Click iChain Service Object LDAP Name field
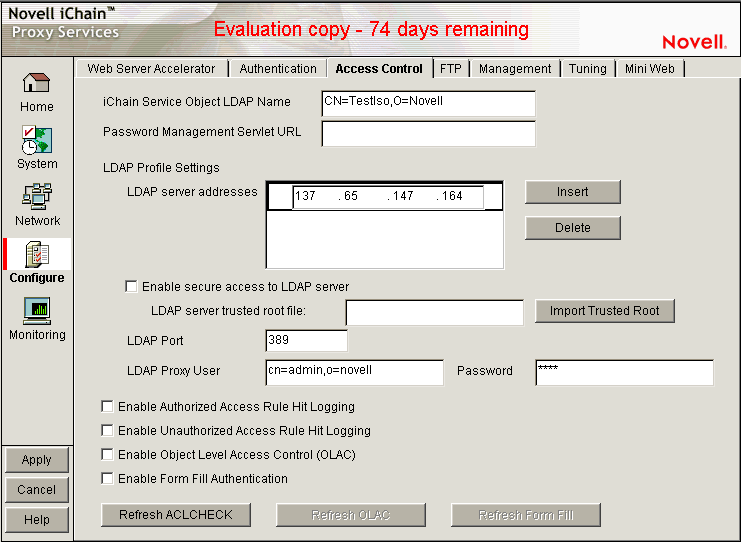The height and width of the screenshot is (542, 741). pos(429,103)
